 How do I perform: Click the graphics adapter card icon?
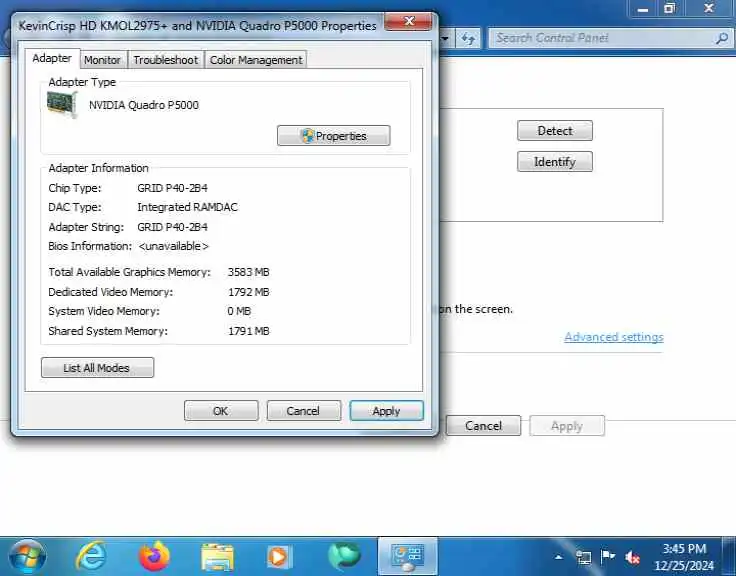62,104
